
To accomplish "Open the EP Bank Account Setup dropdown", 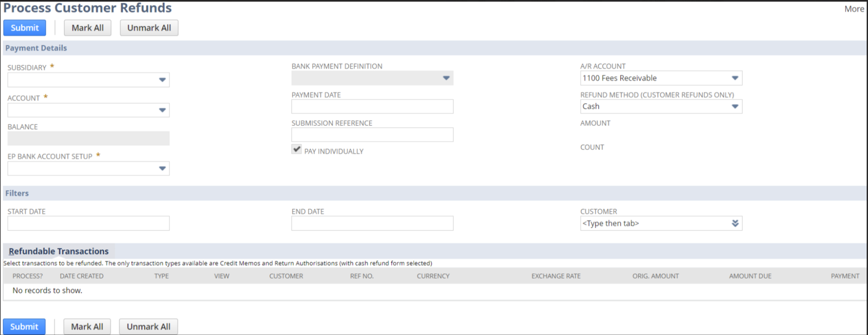I will point(162,168).
